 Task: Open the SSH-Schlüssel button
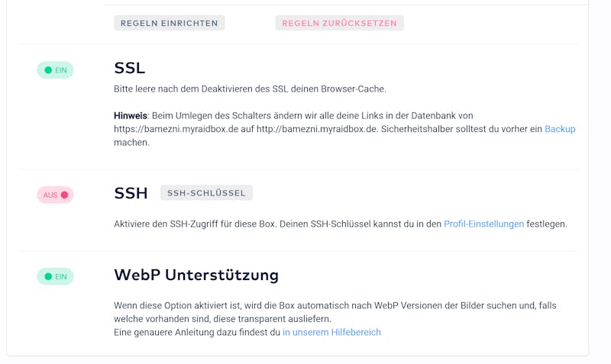(x=206, y=193)
